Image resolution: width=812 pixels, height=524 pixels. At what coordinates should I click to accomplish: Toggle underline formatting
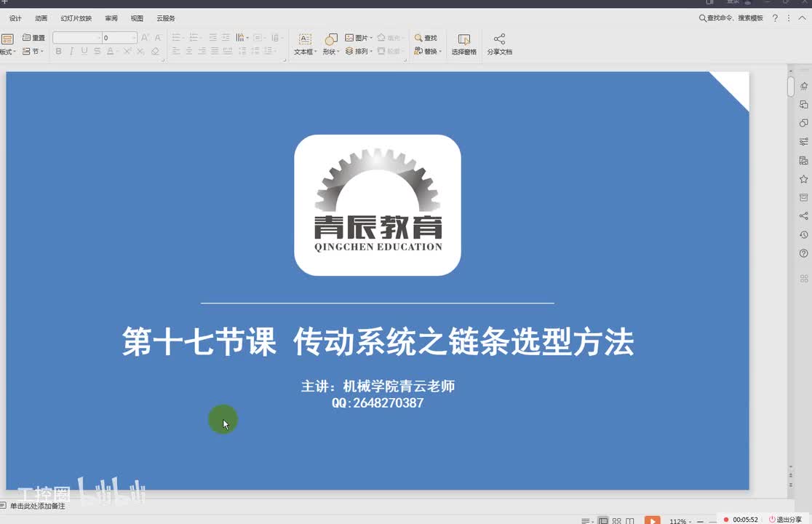coord(84,51)
